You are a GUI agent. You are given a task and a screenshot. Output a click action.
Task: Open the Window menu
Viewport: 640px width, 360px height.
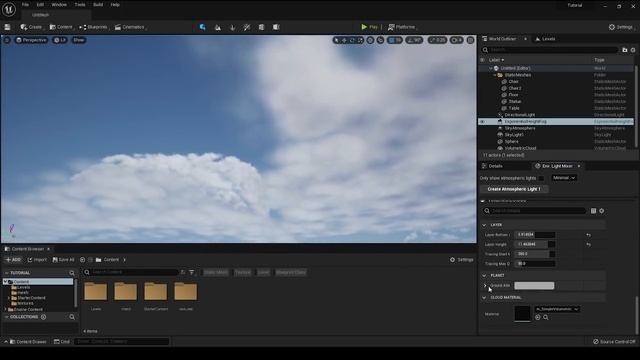point(59,5)
